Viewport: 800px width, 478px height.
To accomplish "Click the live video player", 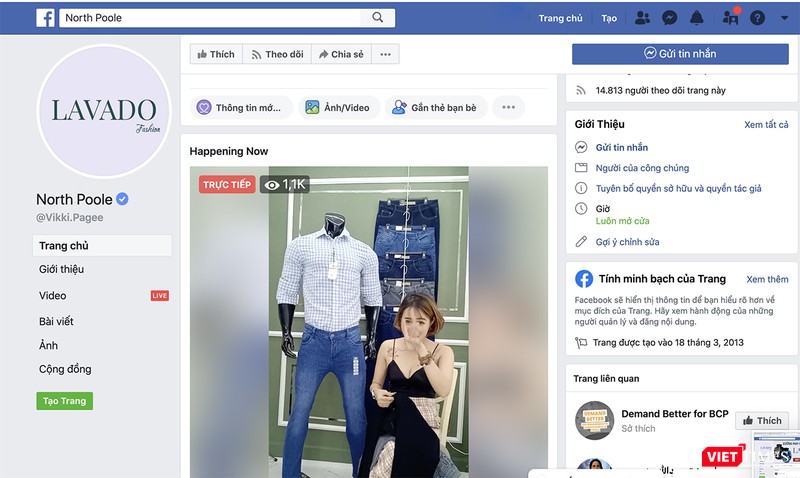I will [369, 322].
